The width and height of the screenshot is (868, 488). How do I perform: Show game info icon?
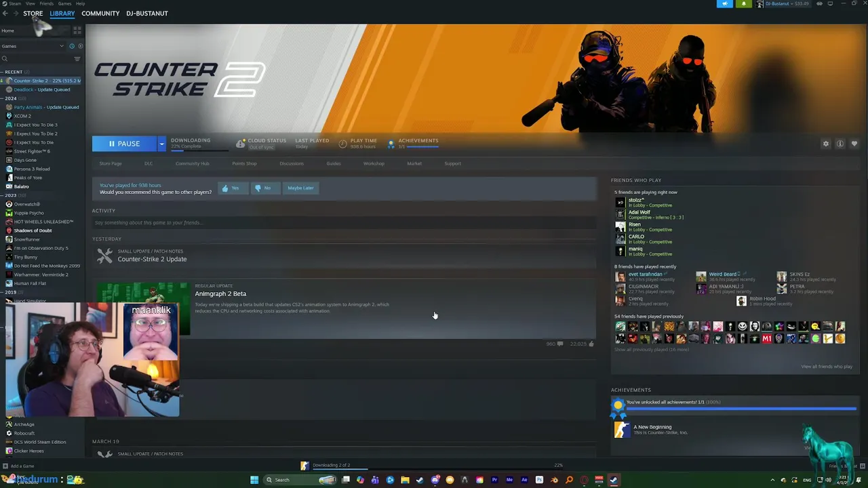pos(840,144)
